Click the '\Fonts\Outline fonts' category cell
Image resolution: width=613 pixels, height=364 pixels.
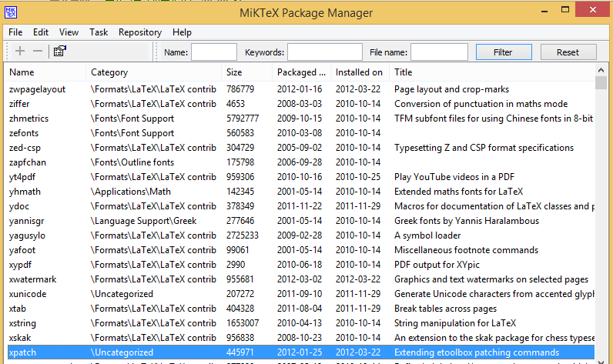click(x=132, y=162)
